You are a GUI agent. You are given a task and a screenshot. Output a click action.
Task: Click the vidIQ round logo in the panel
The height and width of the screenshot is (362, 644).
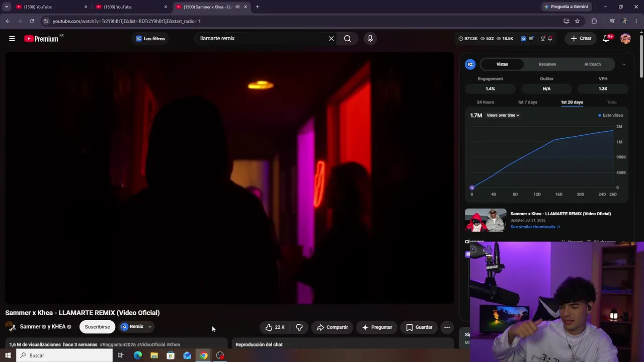pyautogui.click(x=470, y=64)
